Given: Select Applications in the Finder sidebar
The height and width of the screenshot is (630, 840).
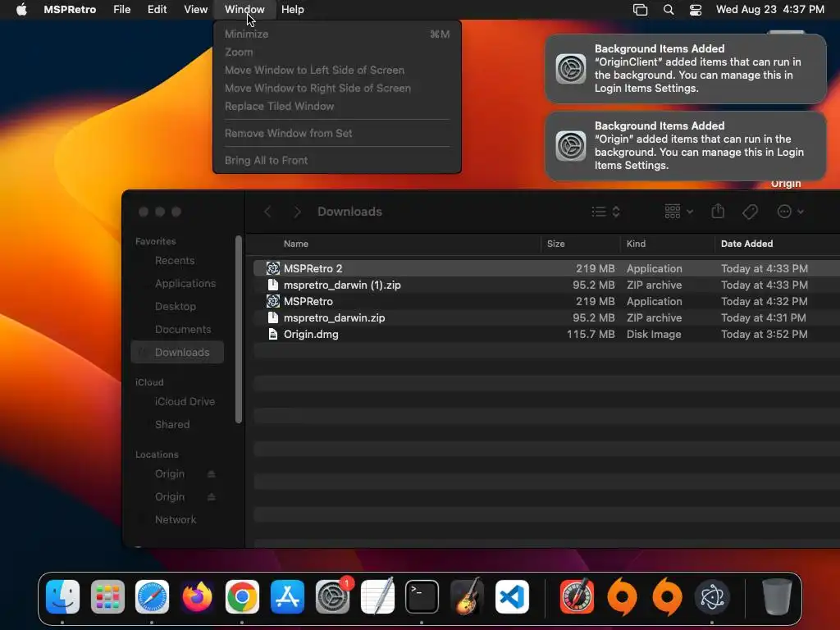Looking at the screenshot, I should tap(177, 283).
